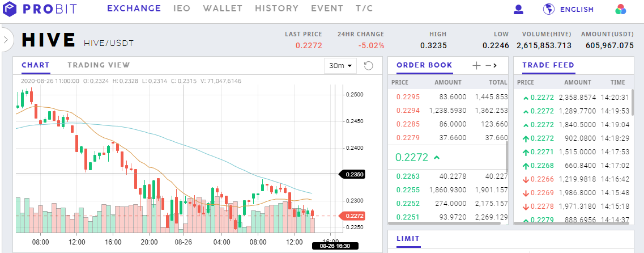Select the TRADE FEED tab
Viewport: 644px width, 253px height.
pyautogui.click(x=548, y=65)
